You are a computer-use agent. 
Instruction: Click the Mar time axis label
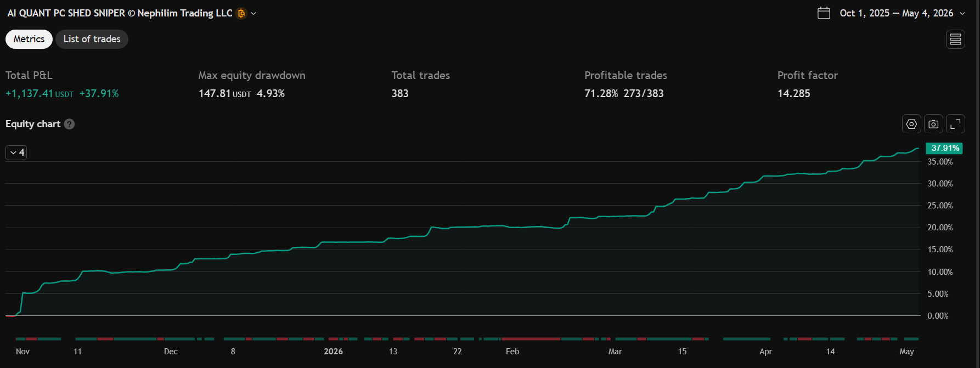[615, 352]
